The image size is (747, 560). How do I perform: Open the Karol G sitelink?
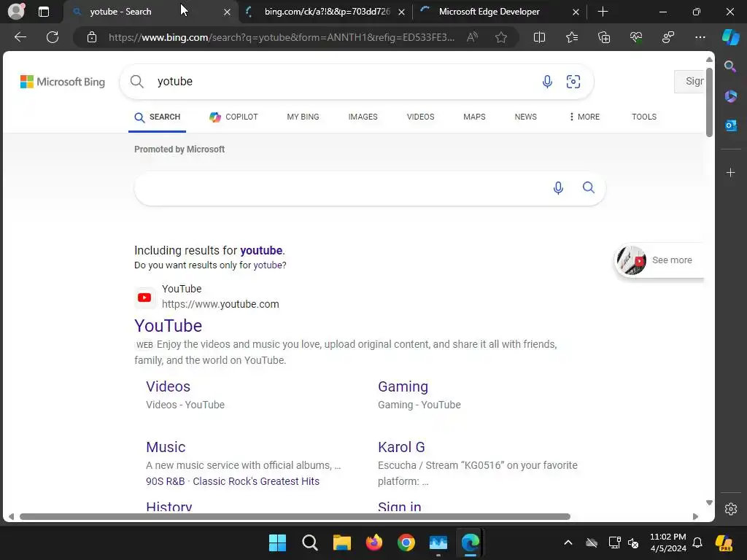point(401,447)
